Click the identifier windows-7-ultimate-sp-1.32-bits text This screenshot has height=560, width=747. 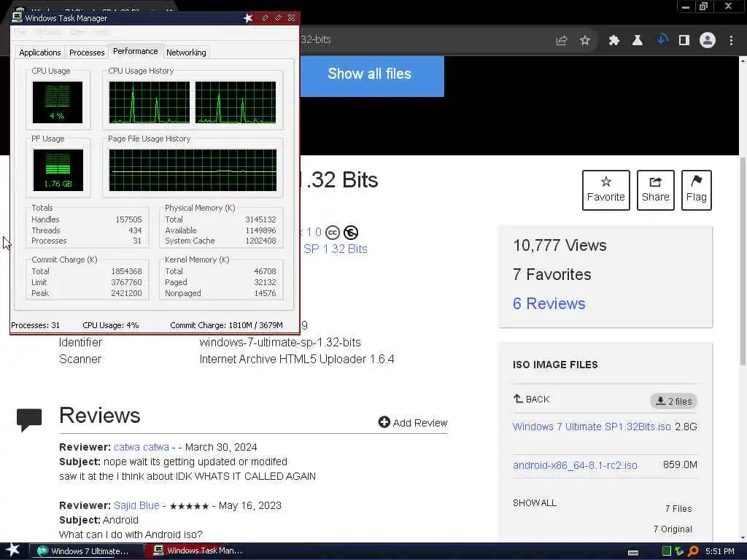[x=280, y=343]
